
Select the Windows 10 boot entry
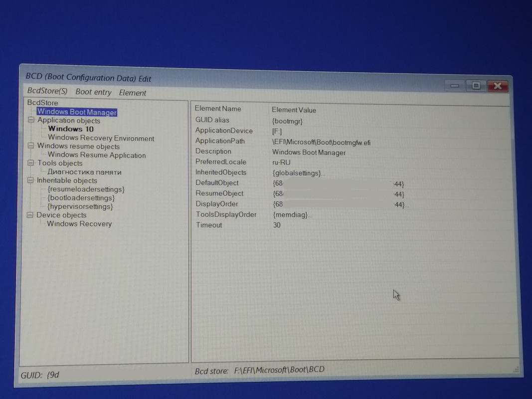coord(71,129)
